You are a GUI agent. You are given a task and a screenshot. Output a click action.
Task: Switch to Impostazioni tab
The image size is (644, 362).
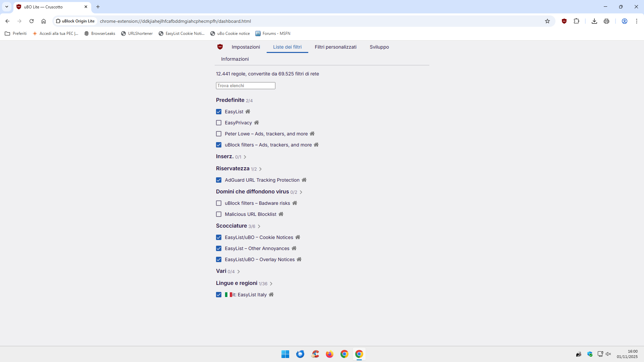(246, 47)
